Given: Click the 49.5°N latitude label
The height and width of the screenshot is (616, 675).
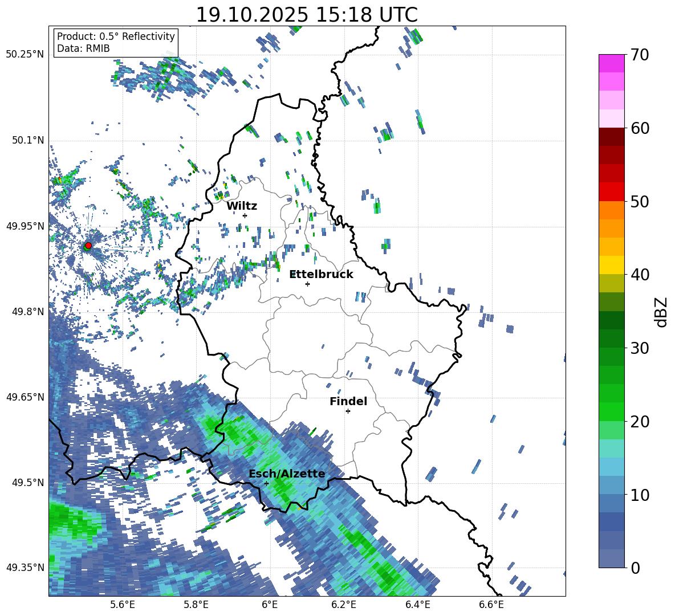Looking at the screenshot, I should click(x=28, y=482).
